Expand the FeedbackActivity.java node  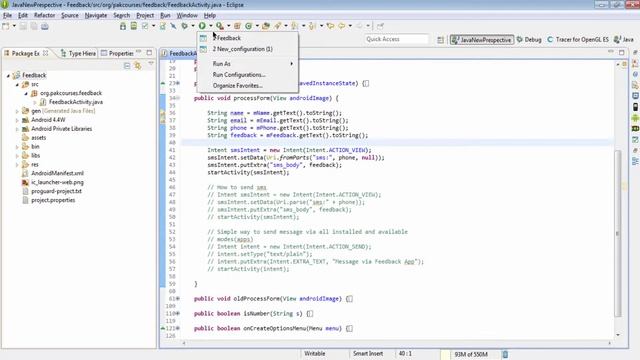click(35, 102)
